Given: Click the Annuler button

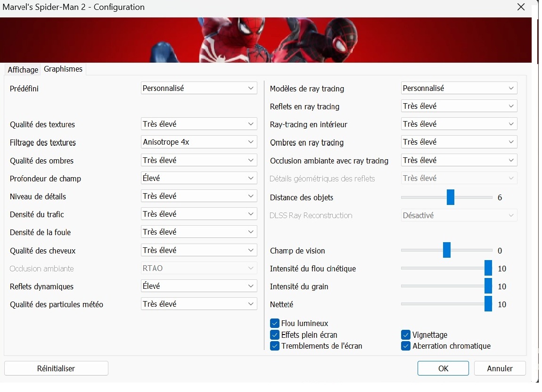Looking at the screenshot, I should [x=500, y=368].
